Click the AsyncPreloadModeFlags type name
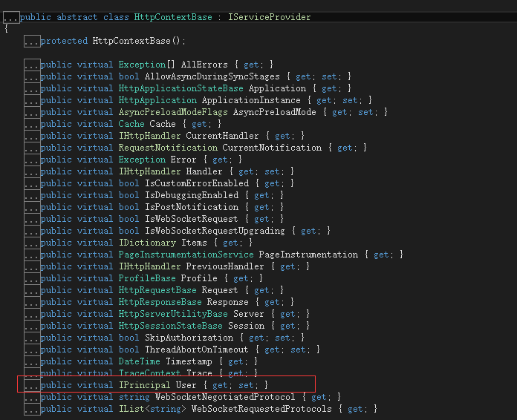Screen dimensions: 517x420 pyautogui.click(x=173, y=112)
